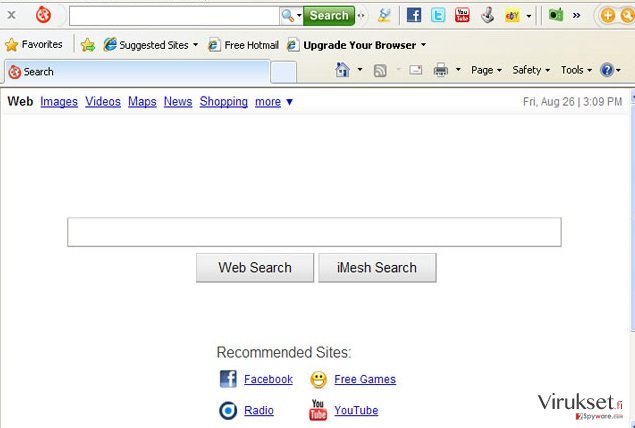Show more toolbar items with double chevron
This screenshot has height=428, width=635.
[x=576, y=16]
